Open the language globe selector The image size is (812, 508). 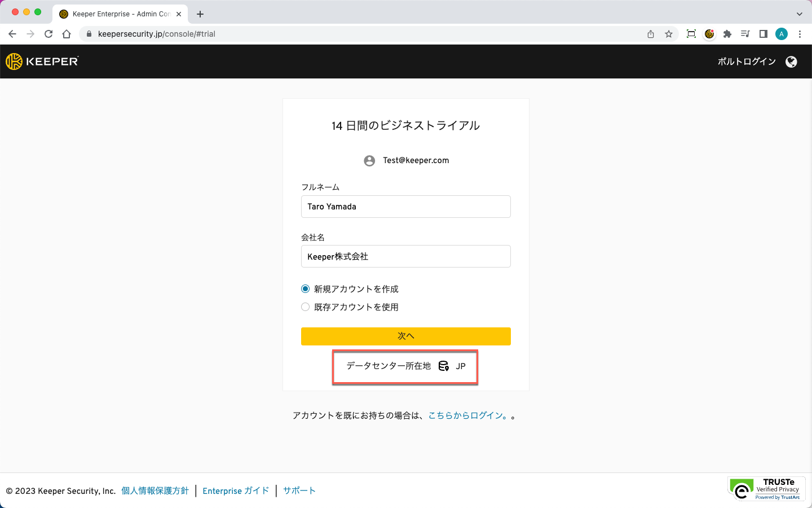point(791,62)
